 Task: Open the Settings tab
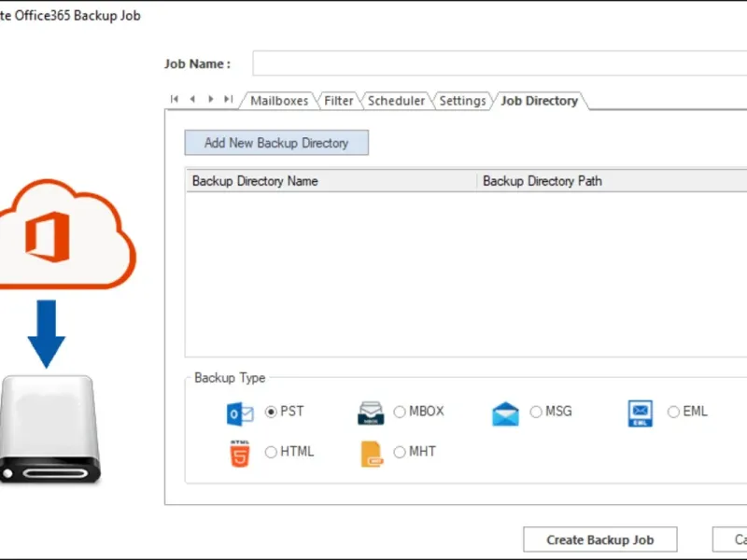(x=462, y=101)
